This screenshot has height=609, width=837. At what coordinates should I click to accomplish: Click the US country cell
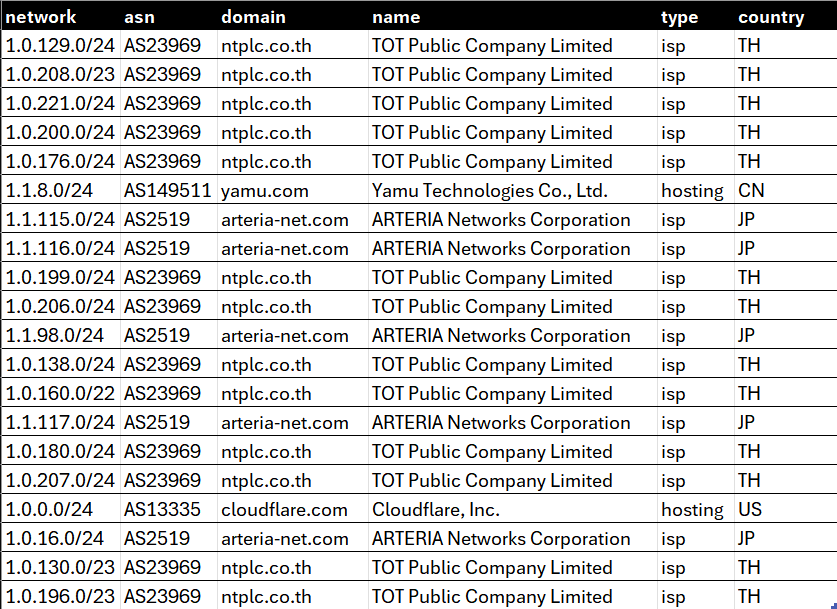click(x=749, y=509)
